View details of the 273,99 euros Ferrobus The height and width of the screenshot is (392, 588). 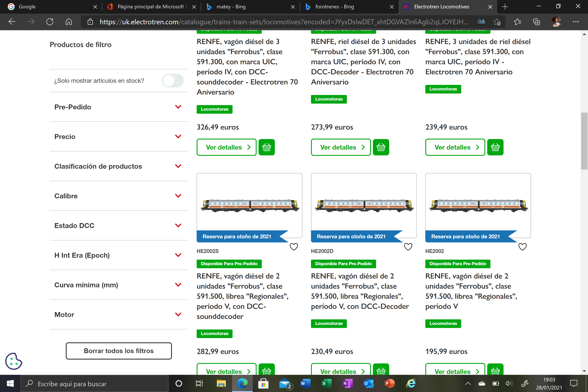(341, 147)
